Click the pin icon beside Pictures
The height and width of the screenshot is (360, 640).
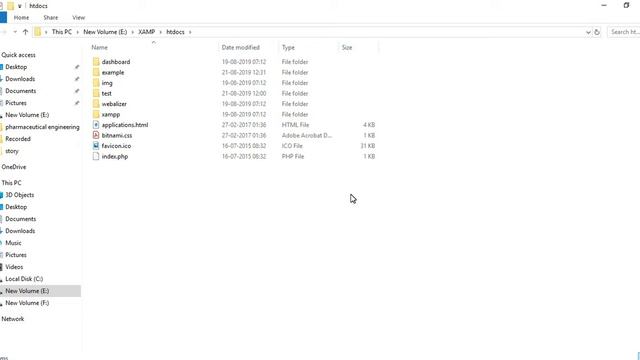pos(77,103)
